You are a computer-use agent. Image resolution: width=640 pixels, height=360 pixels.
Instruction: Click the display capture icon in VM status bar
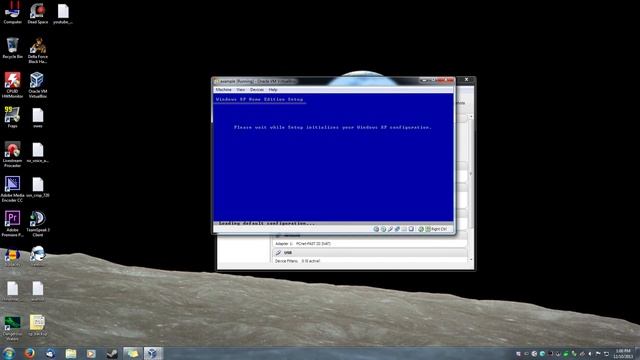click(411, 229)
